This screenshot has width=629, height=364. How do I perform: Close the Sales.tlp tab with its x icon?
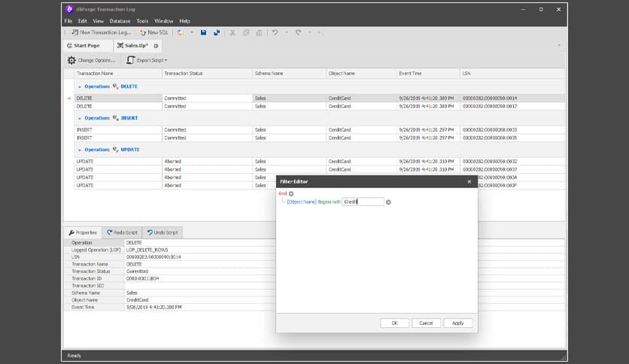(156, 46)
